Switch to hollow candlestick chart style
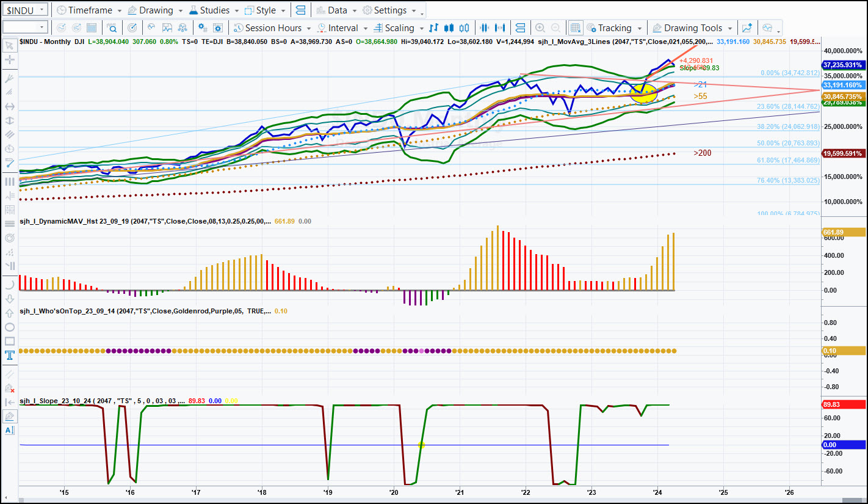The height and width of the screenshot is (504, 868). click(465, 27)
